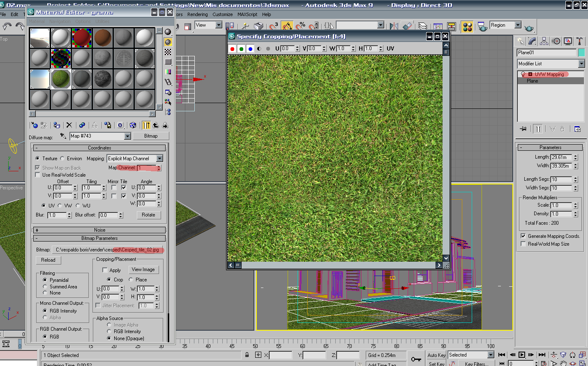
Task: Collapse the Bitmap Parameters rollout
Action: click(x=99, y=238)
